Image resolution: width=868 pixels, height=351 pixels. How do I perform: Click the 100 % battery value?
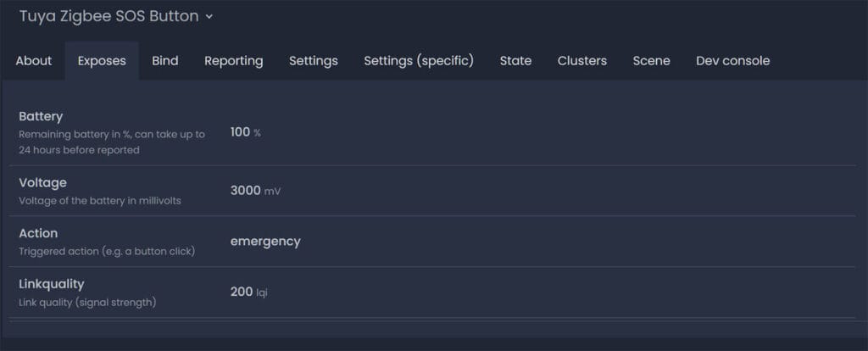(x=245, y=132)
